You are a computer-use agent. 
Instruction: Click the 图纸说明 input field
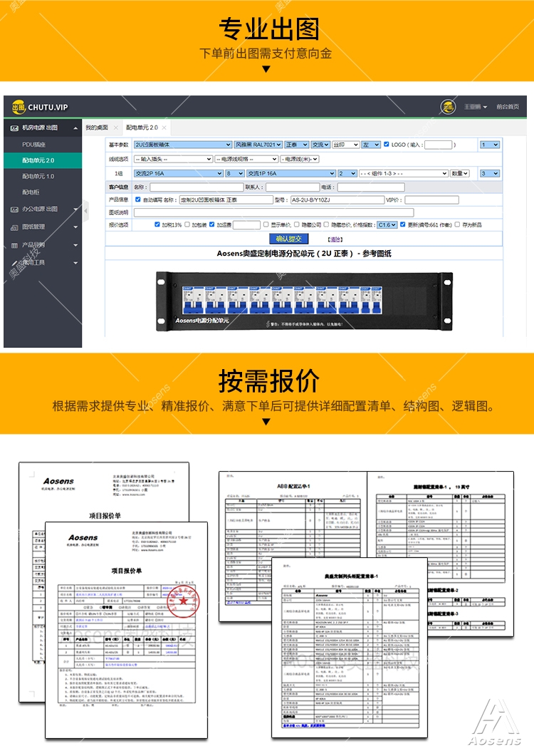[273, 212]
